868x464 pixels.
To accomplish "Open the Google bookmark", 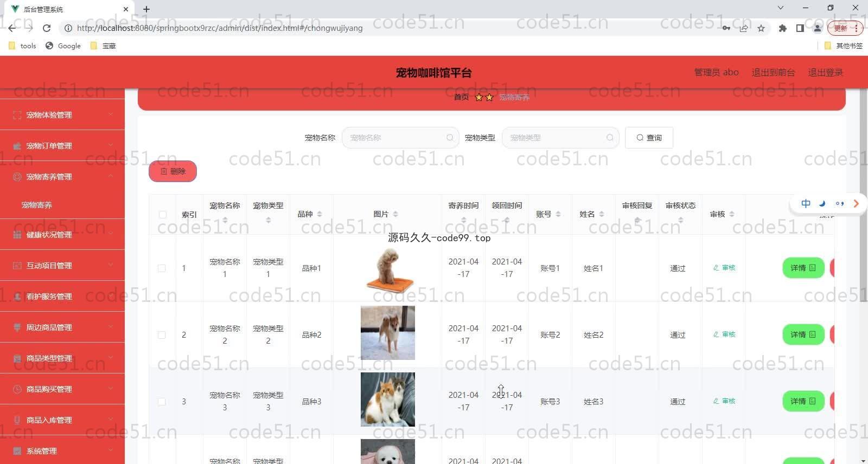I will coord(63,46).
